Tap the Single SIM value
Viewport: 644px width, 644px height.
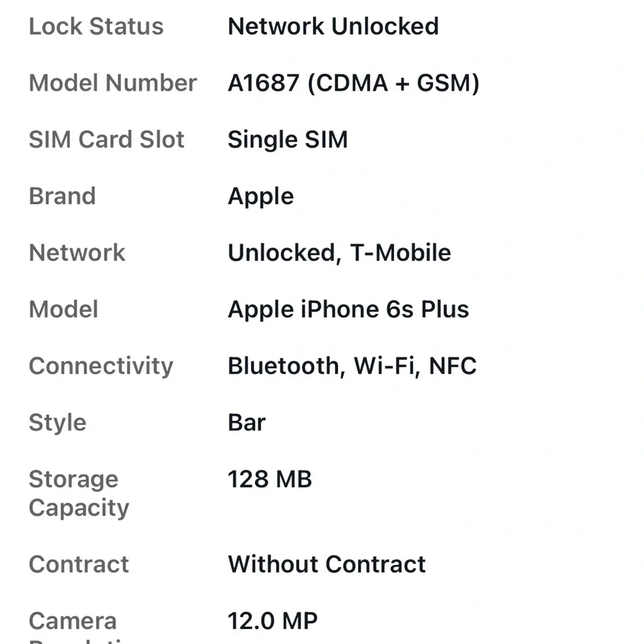coord(287,140)
